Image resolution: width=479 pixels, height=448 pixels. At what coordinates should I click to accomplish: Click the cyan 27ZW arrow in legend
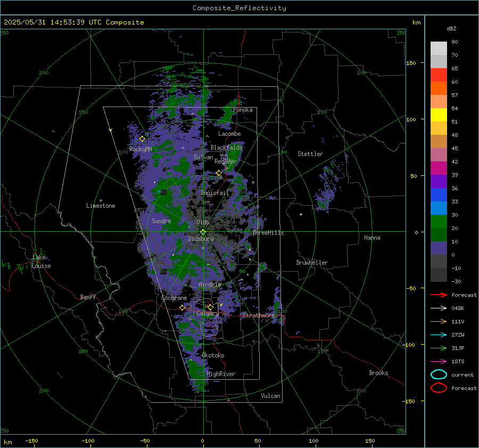click(x=439, y=335)
